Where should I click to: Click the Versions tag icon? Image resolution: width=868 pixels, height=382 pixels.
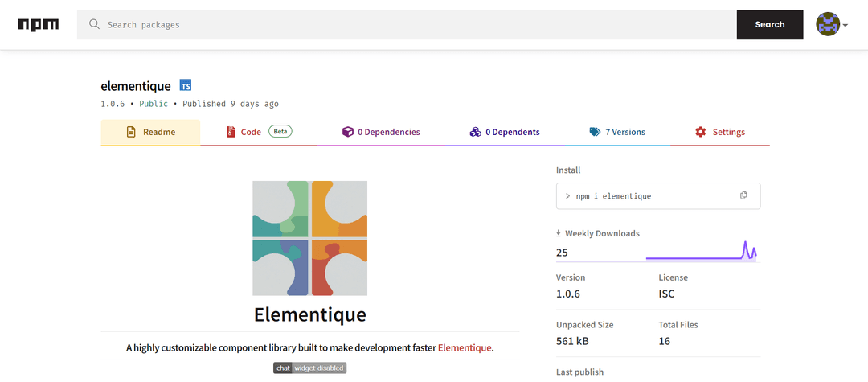[595, 133]
